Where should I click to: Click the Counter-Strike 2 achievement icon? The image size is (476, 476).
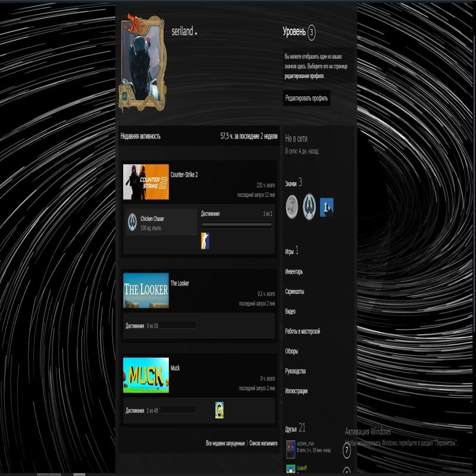[205, 241]
